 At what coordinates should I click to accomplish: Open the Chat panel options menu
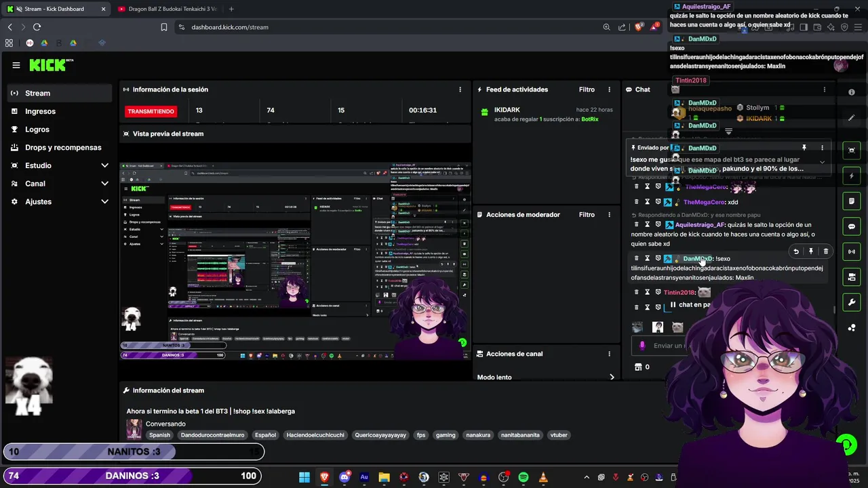(825, 89)
